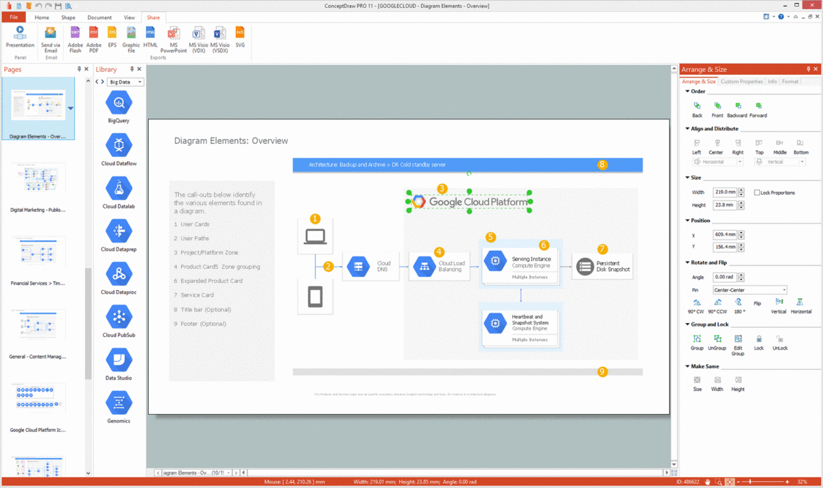Export diagram to HTML
The image size is (823, 504).
click(150, 36)
